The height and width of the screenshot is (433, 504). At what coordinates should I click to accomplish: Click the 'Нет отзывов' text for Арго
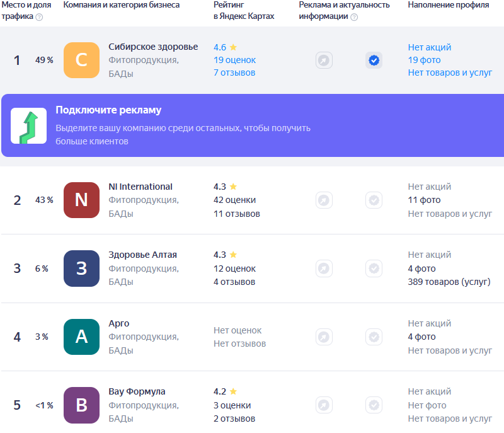coord(240,344)
